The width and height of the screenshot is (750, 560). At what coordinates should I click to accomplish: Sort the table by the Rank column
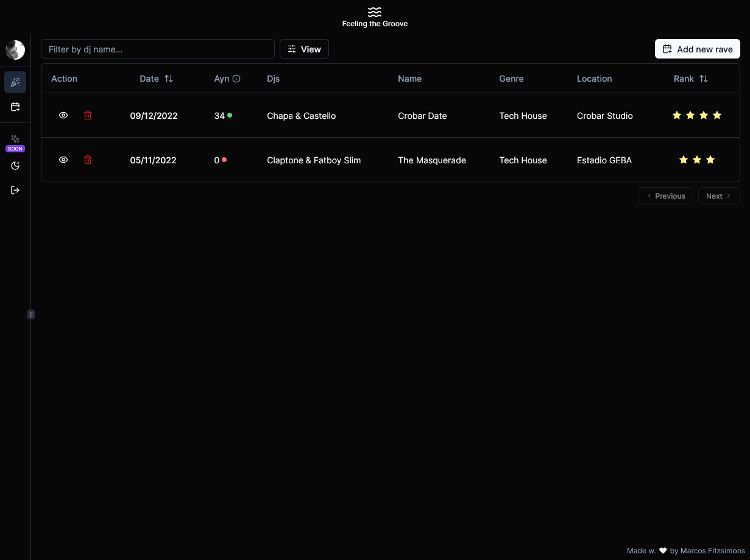(x=691, y=79)
